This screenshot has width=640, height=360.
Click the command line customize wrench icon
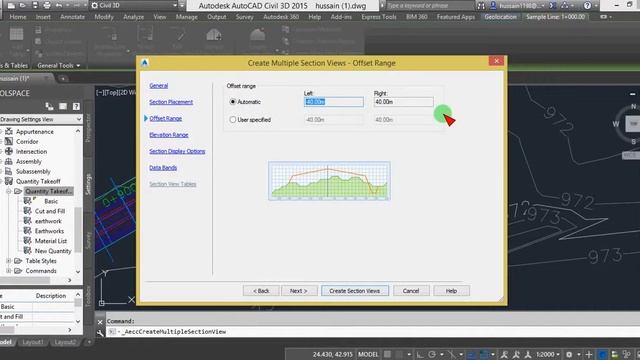(100, 332)
